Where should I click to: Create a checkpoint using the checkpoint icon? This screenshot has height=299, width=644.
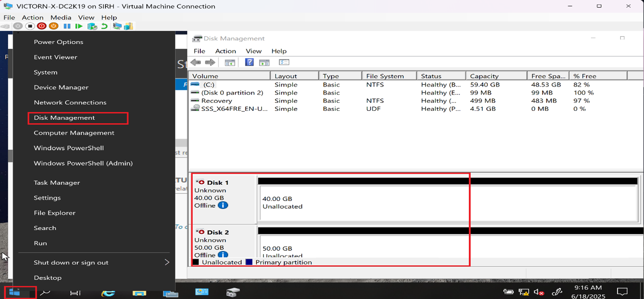click(92, 26)
